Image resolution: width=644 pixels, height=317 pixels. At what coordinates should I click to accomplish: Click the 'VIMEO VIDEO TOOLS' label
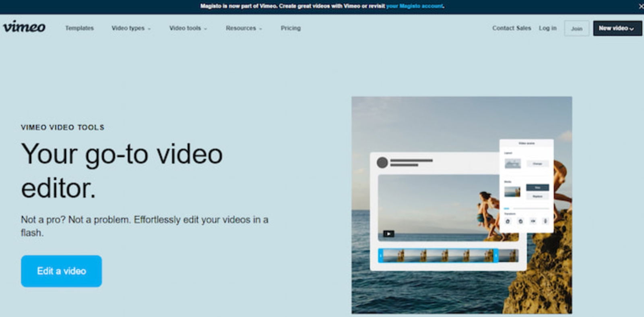coord(63,127)
